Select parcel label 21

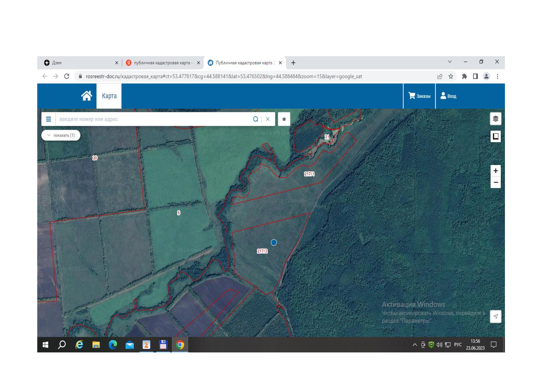327,137
